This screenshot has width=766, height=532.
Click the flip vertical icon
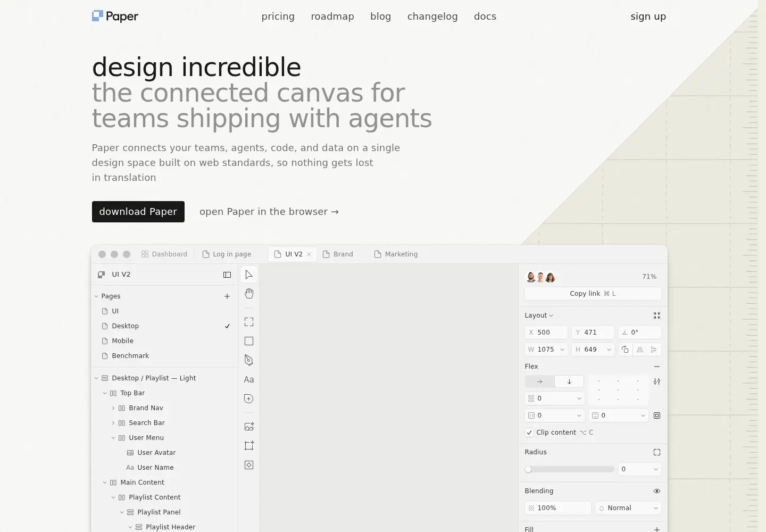(654, 350)
